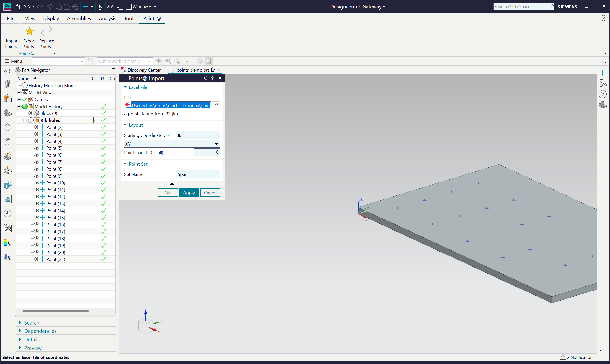Click the Part Navigator horizontal scrollbar
The width and height of the screenshot is (610, 364).
tap(56, 311)
